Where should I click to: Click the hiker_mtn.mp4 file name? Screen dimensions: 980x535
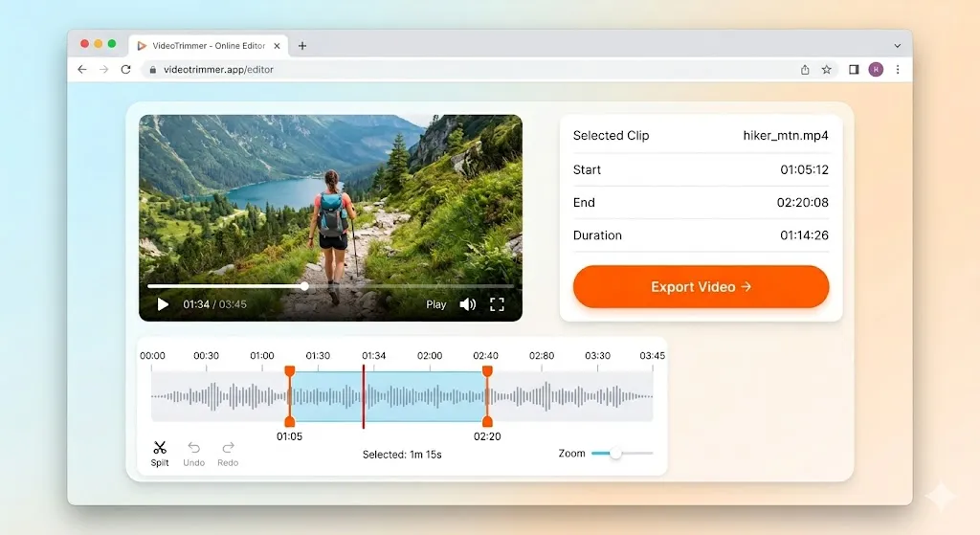[x=785, y=136]
